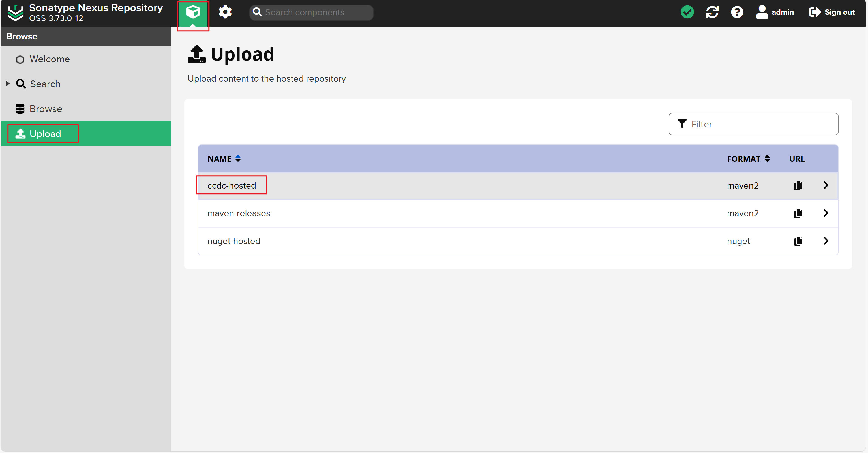Click the URL column header
Image resolution: width=868 pixels, height=453 pixels.
coord(797,159)
